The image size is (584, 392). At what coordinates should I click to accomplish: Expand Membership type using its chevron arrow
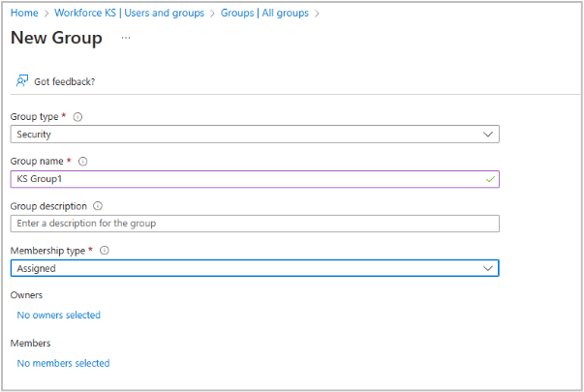tap(488, 268)
